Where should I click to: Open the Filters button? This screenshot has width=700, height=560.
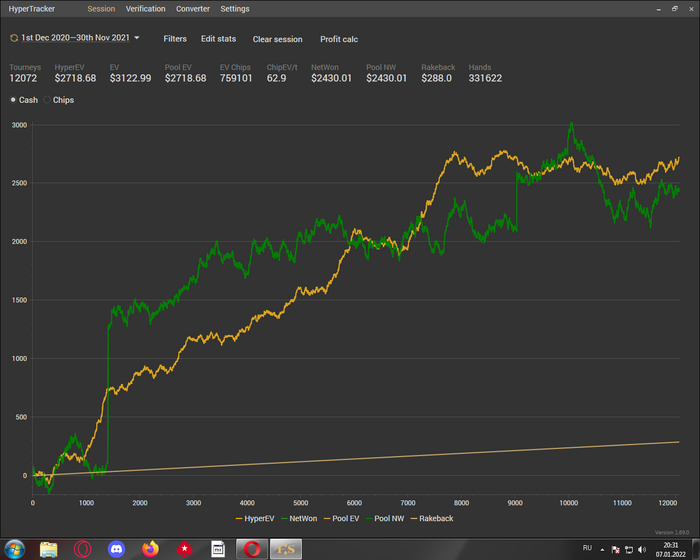coord(175,39)
